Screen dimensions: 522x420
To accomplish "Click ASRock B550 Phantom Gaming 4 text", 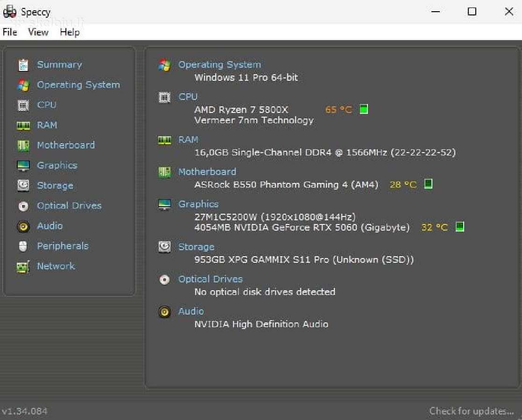I will 286,185.
